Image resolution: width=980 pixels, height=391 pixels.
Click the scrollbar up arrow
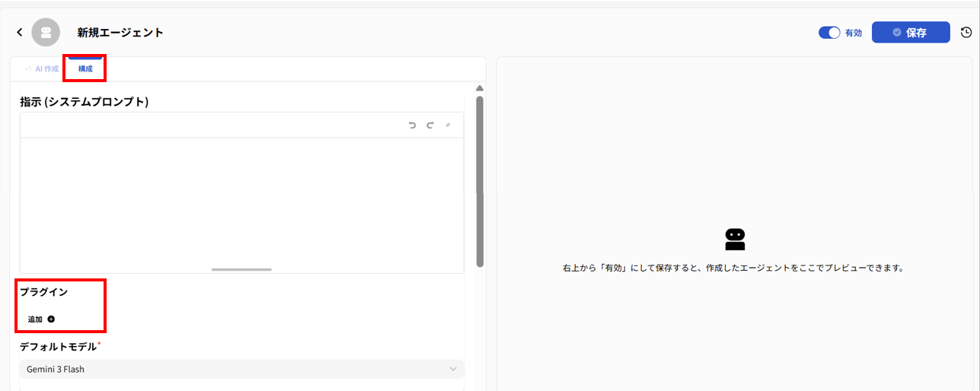click(480, 88)
